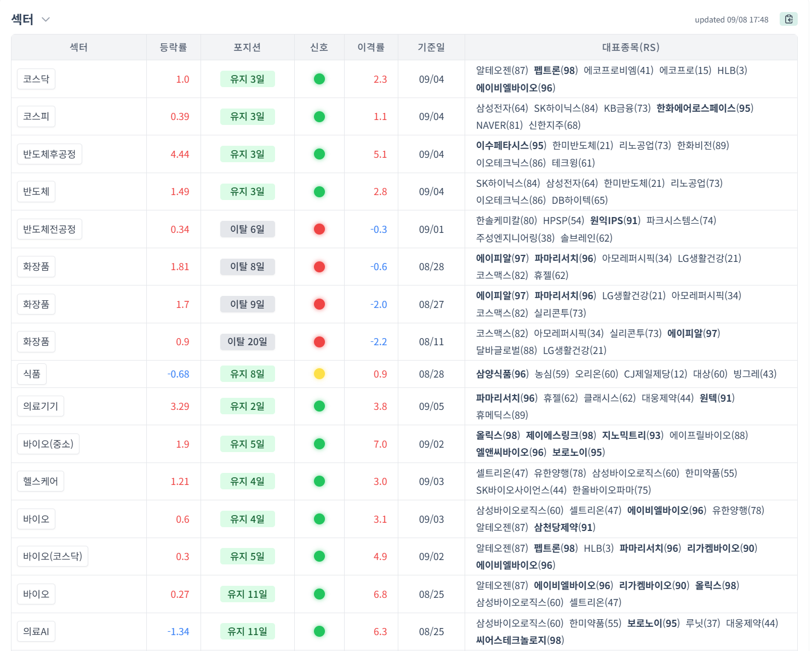The width and height of the screenshot is (812, 651).
Task: Click the 포지션 column header
Action: (x=247, y=48)
